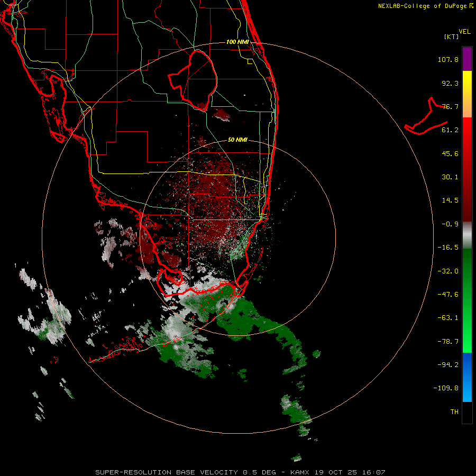476x476 pixels.
Task: Click the gray segment of the color bar
Action: tap(467, 235)
